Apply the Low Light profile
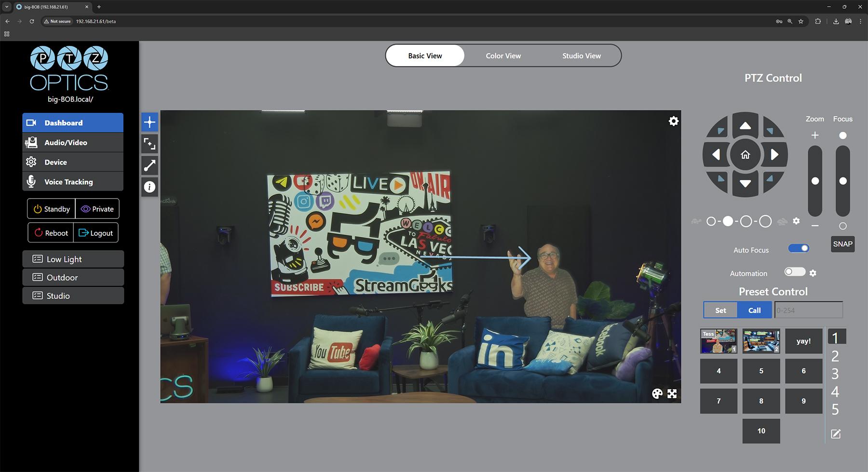This screenshot has width=868, height=472. [73, 259]
